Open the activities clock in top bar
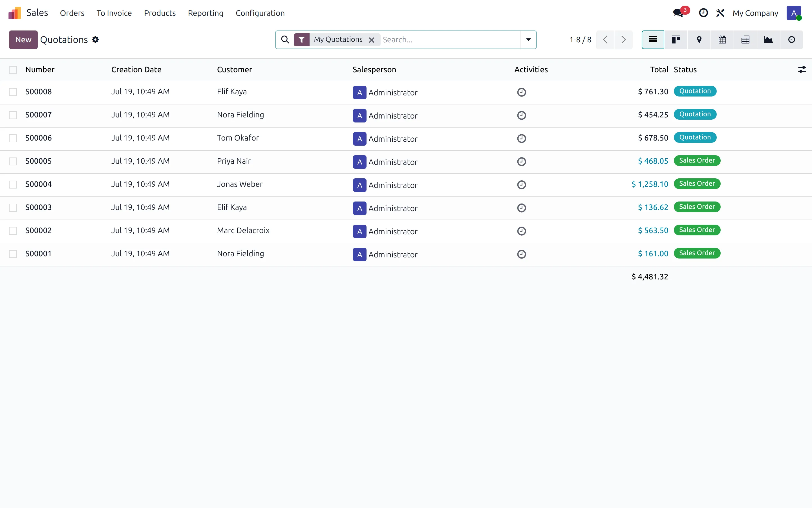This screenshot has width=812, height=508. 703,13
